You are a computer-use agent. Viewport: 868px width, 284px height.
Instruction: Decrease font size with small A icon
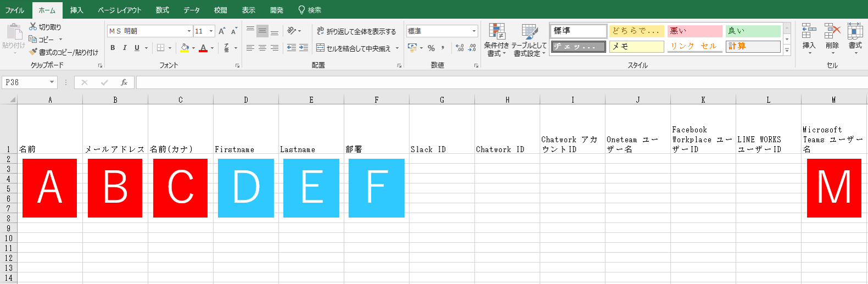coord(235,31)
